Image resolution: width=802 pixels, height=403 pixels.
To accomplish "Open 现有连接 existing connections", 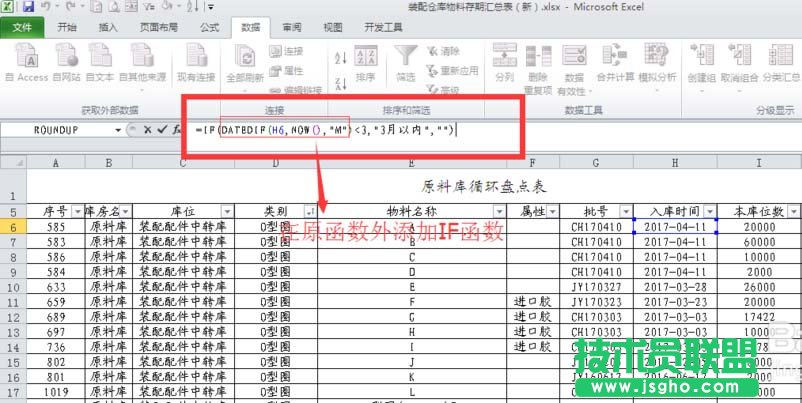I will 196,62.
